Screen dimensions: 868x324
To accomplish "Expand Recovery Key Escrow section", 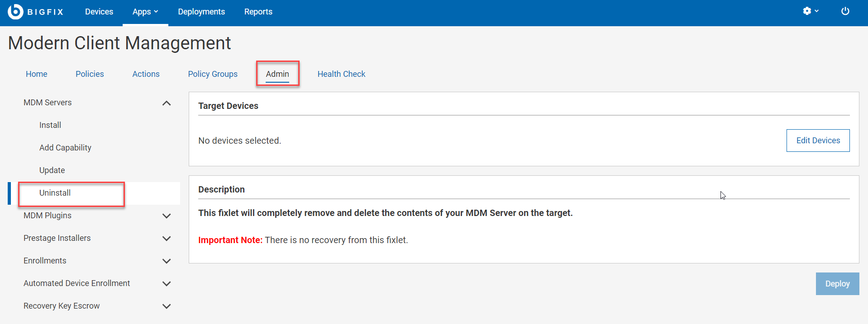I will (167, 306).
